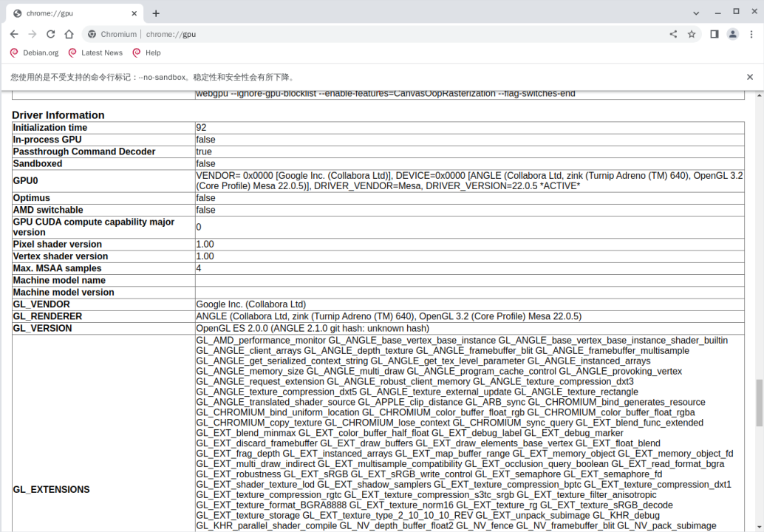
Task: Open the Help bookmark
Action: point(146,53)
